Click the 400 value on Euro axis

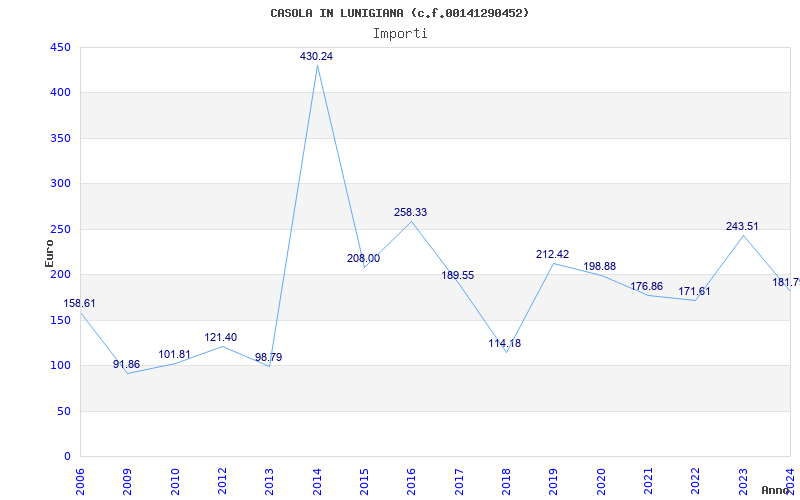(60, 93)
